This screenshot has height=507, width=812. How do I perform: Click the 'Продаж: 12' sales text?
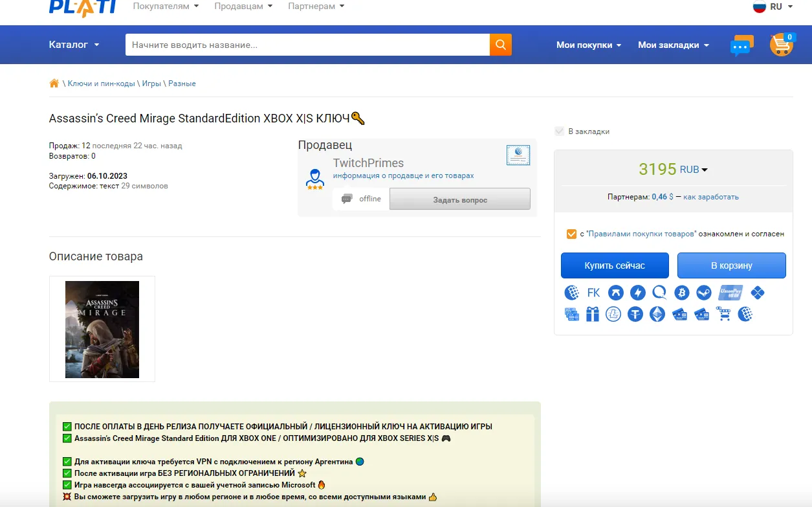tap(70, 146)
